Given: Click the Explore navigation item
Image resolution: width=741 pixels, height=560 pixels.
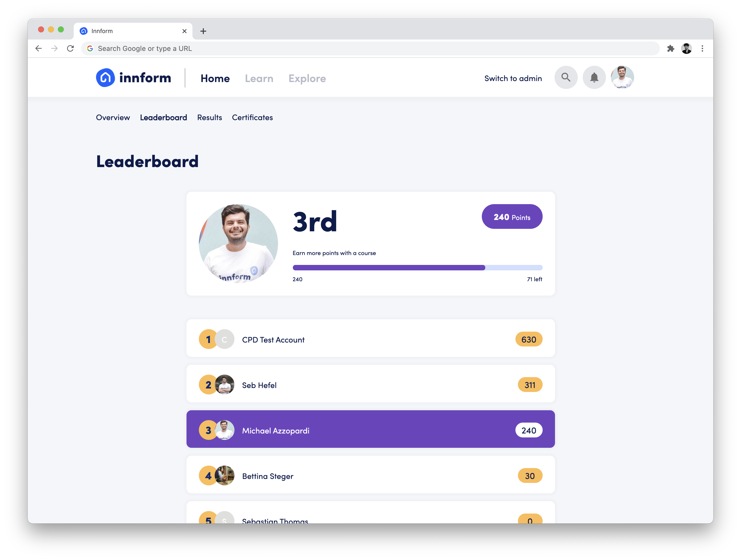Looking at the screenshot, I should pos(307,77).
